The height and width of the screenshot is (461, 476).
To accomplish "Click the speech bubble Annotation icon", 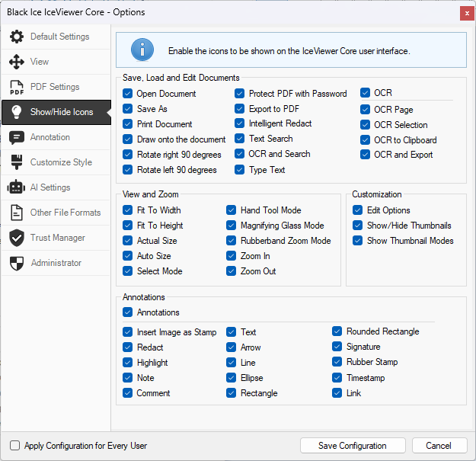I will (17, 137).
